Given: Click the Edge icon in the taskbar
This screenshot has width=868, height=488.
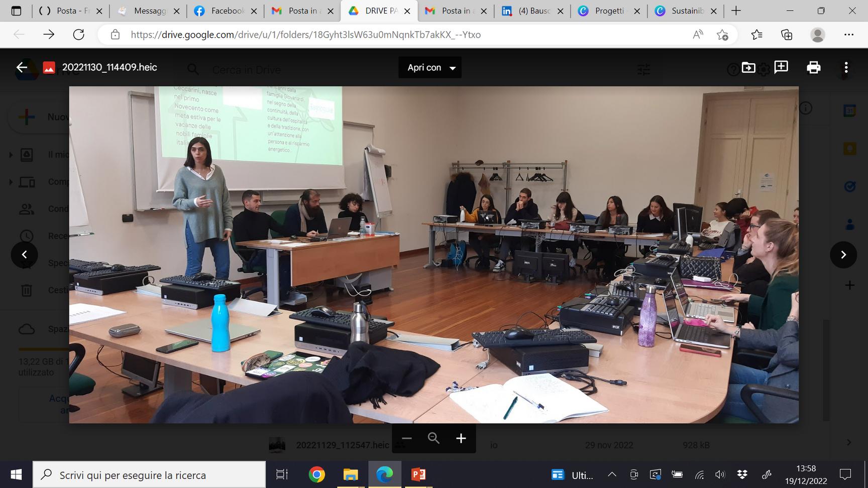Looking at the screenshot, I should coord(384,474).
